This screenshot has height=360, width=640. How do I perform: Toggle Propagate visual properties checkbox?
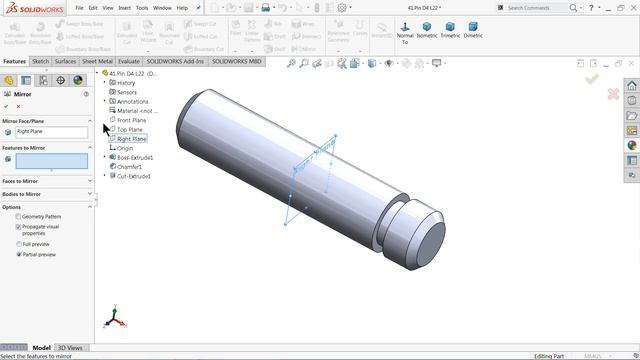click(18, 227)
